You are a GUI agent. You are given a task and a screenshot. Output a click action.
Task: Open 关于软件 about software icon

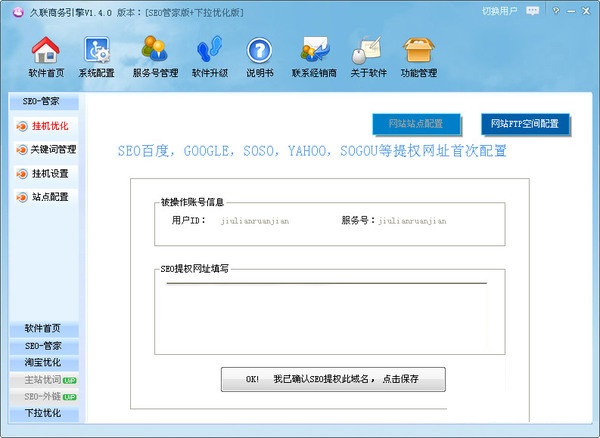pyautogui.click(x=368, y=50)
